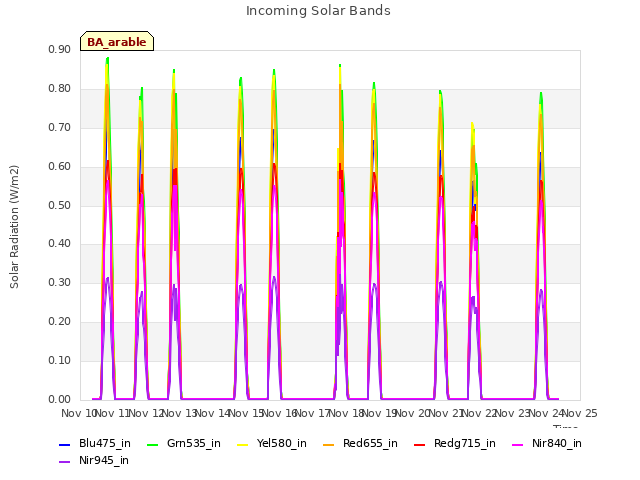Viewport: 640px width, 480px height.
Task: Click the 0.50 y-axis tick label
Action: coord(60,205)
